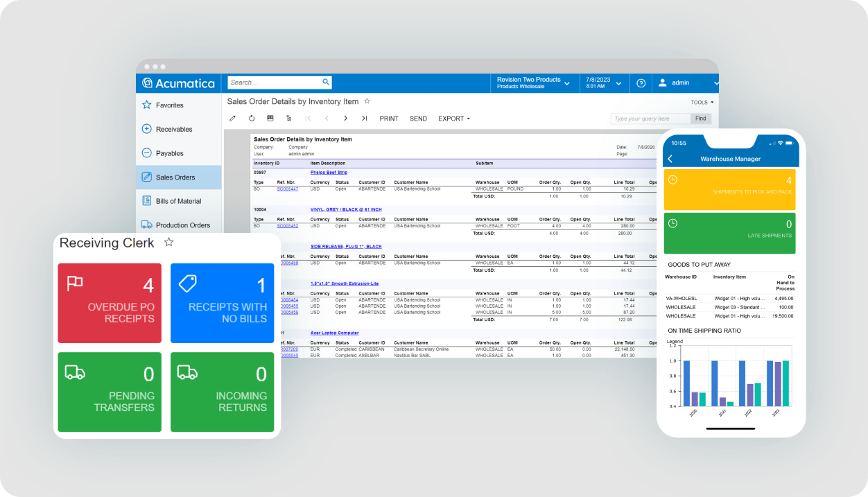Click the truck icon on Pending Transfers tile
The width and height of the screenshot is (868, 497).
pyautogui.click(x=75, y=372)
